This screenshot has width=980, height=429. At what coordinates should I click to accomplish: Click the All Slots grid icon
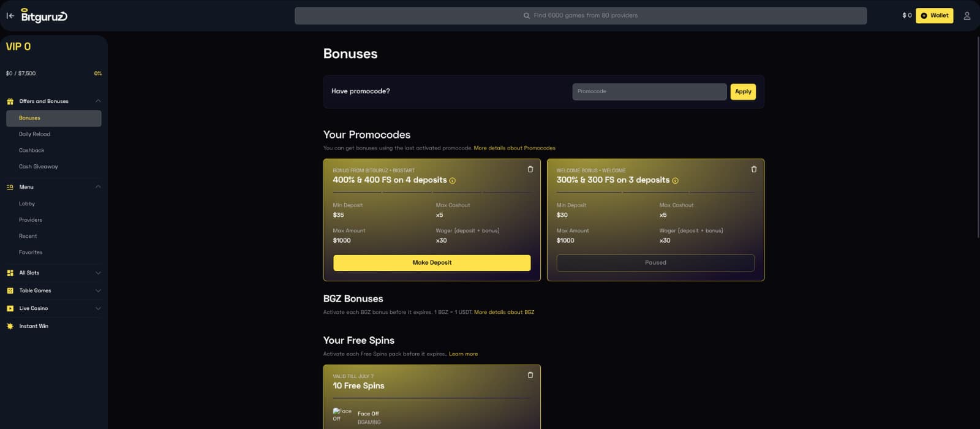(x=10, y=273)
